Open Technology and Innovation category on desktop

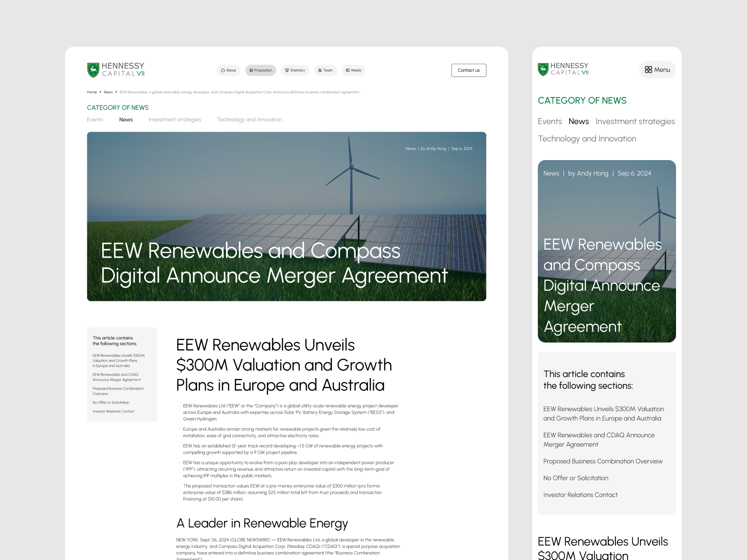pyautogui.click(x=249, y=120)
